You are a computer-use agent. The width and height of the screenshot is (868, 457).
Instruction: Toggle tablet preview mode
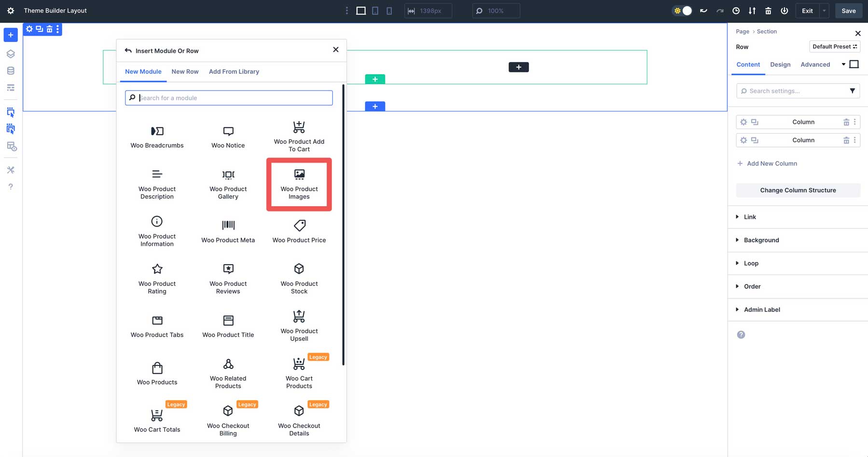(375, 10)
